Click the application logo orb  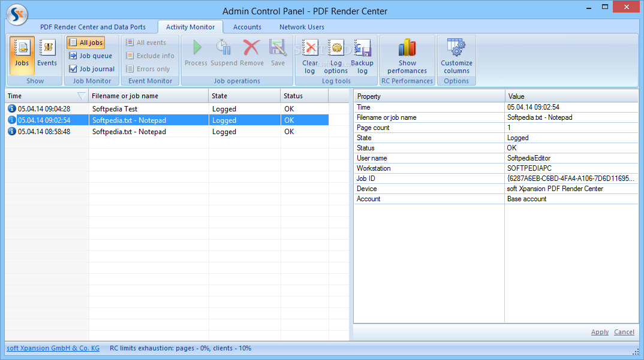[17, 14]
